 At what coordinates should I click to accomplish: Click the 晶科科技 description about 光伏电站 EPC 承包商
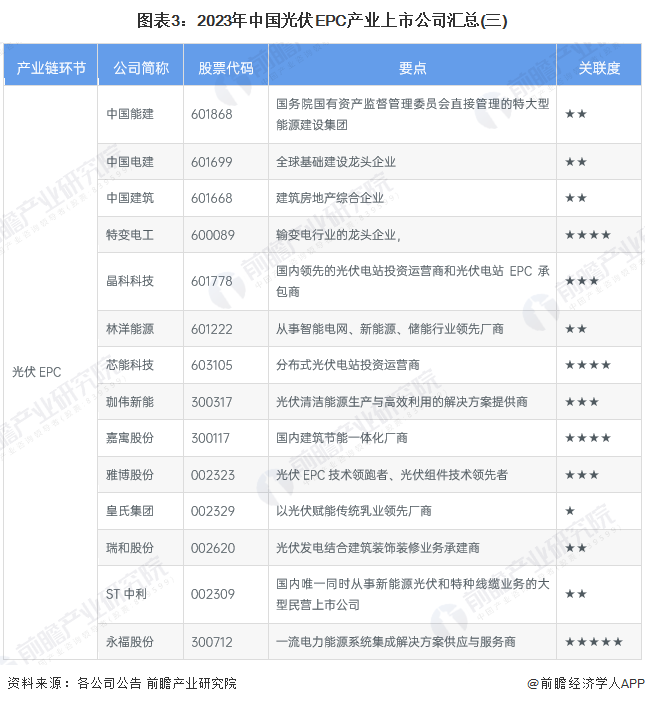[x=412, y=281]
